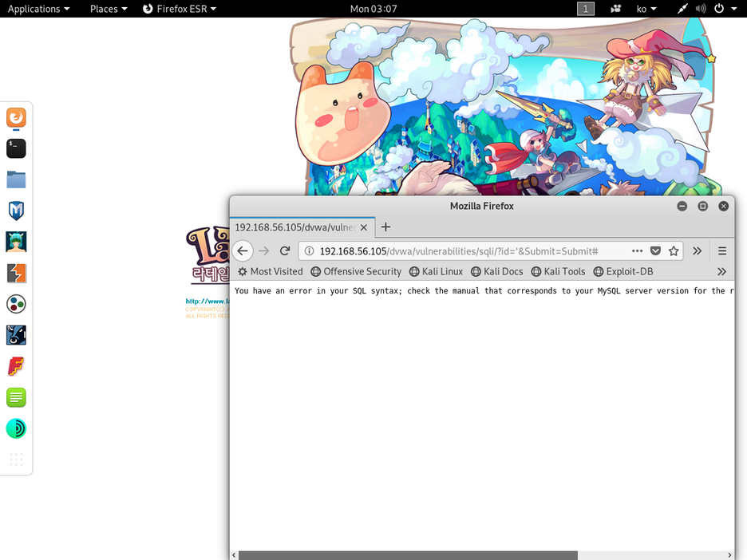747x560 pixels.
Task: Click the screen recorder icon in top bar
Action: point(616,9)
